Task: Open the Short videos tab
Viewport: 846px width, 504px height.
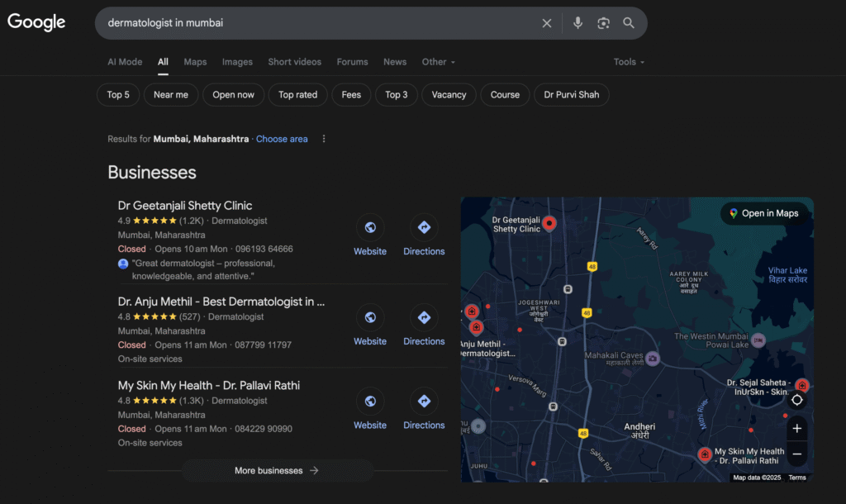Action: click(x=295, y=62)
